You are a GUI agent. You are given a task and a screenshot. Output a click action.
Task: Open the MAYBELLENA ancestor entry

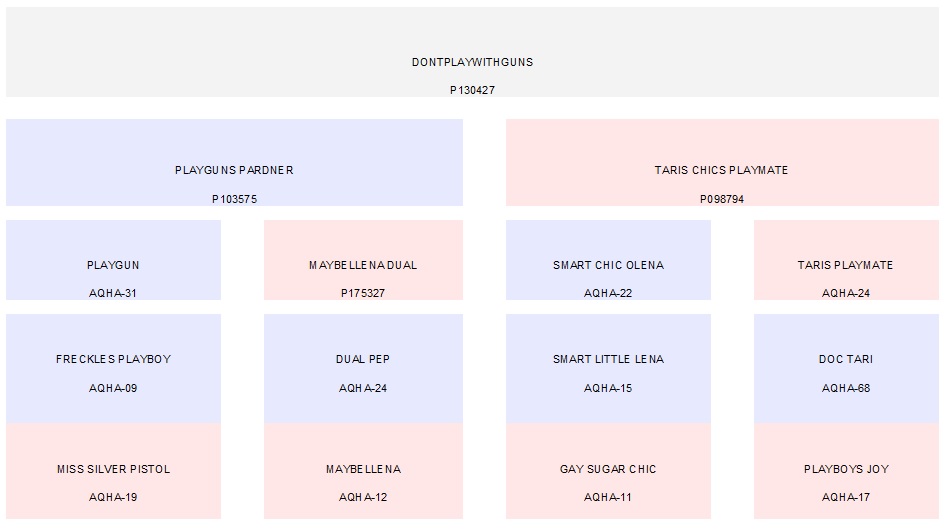pos(363,469)
